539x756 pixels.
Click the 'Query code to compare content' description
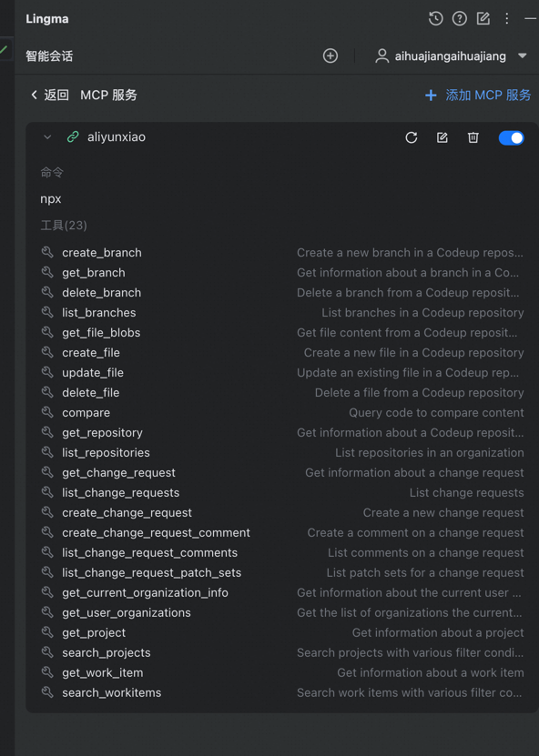[x=436, y=413]
